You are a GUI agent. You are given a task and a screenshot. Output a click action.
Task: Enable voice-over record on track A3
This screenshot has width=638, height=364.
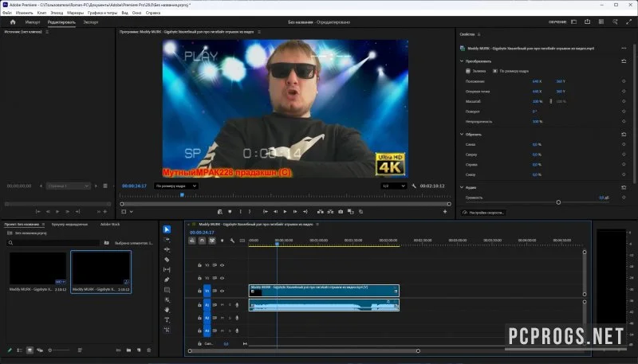pos(237,331)
